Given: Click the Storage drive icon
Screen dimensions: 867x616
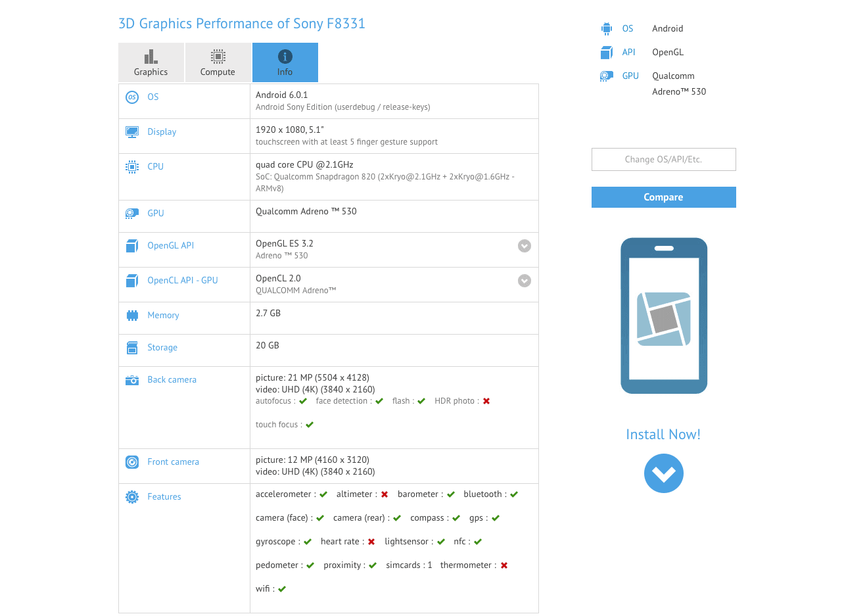Looking at the screenshot, I should [132, 348].
